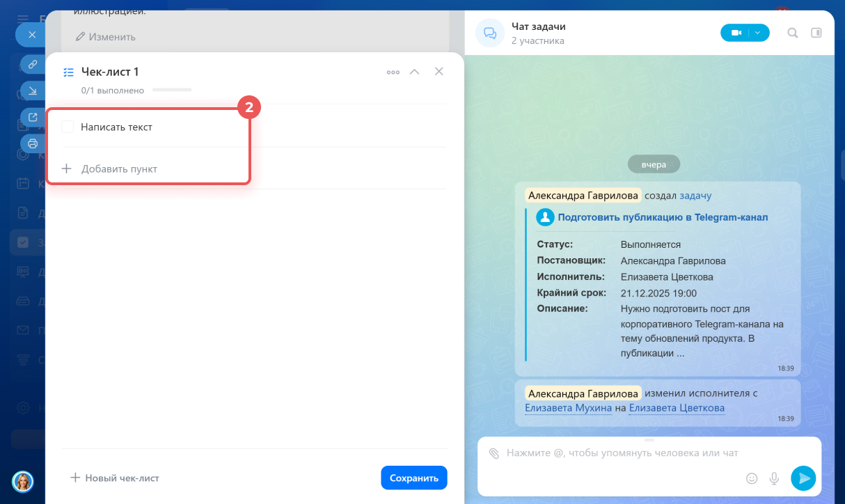Viewport: 845px width, 504px height.
Task: Start a video call in task chat
Action: point(736,33)
